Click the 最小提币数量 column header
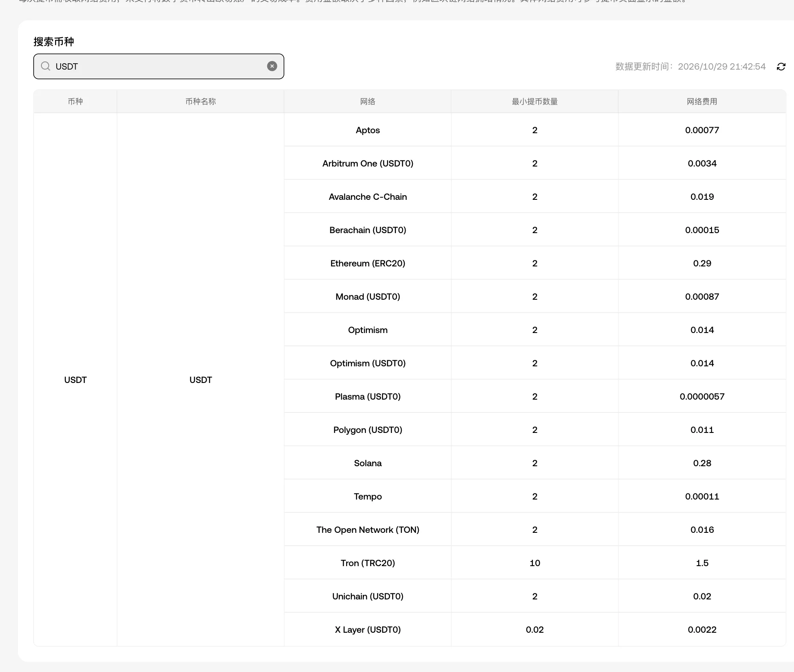 534,102
